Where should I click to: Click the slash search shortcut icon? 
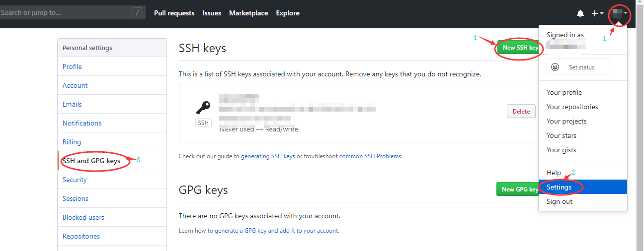coord(138,13)
